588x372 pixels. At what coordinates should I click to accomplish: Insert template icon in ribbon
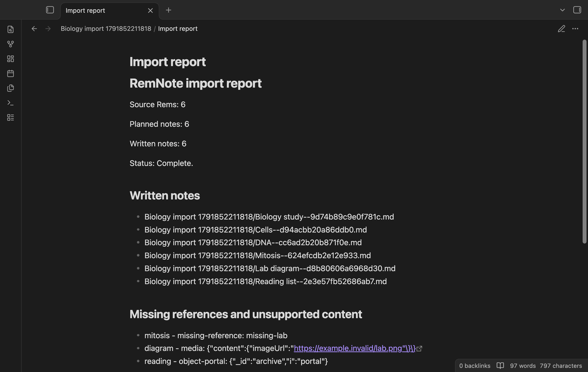coord(10,88)
